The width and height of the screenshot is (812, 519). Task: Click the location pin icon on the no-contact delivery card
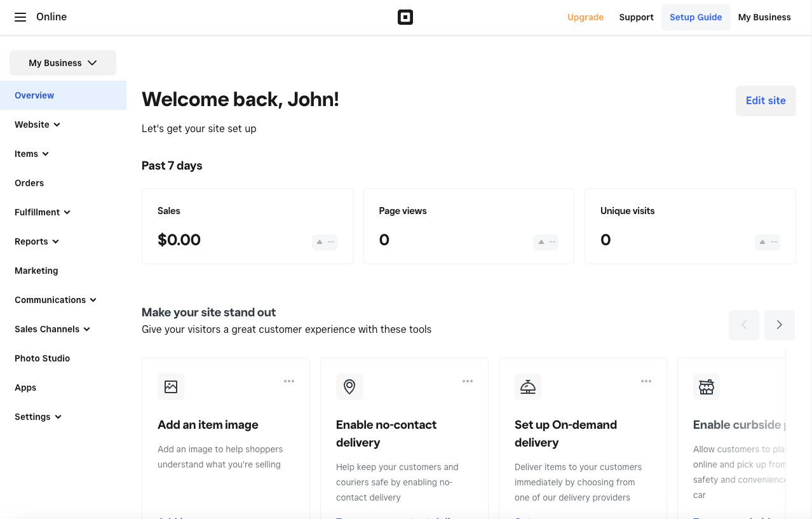pos(349,387)
